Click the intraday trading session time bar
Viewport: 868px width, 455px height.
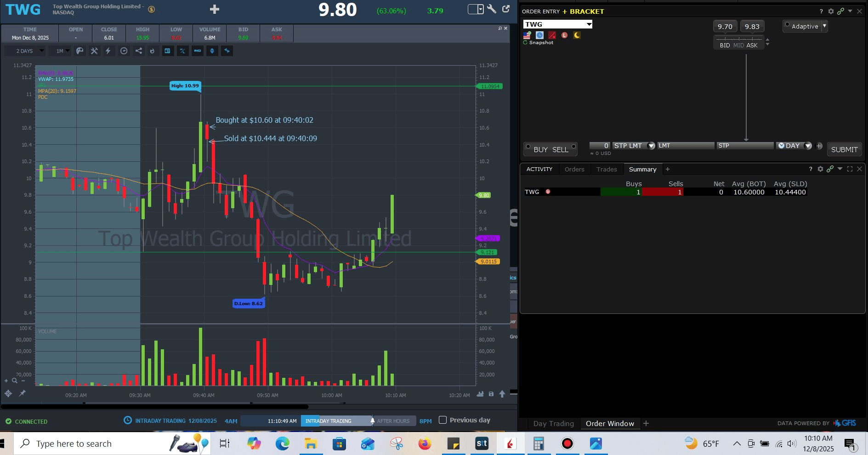point(328,421)
